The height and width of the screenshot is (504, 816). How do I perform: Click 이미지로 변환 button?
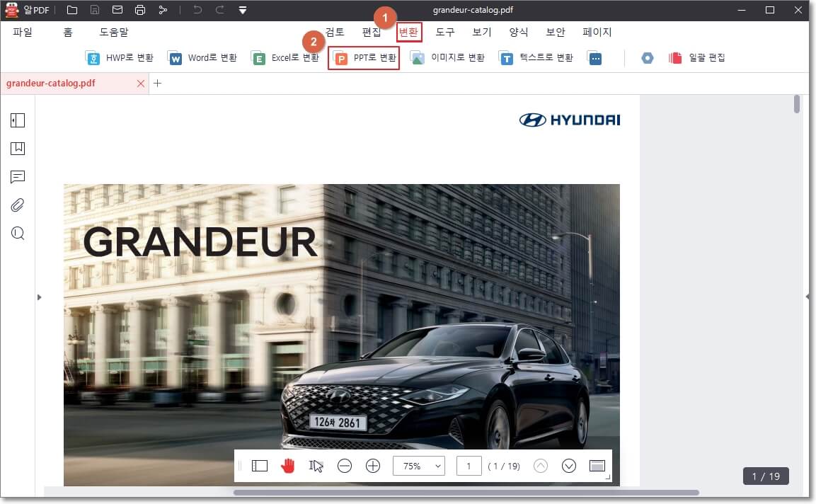pyautogui.click(x=447, y=58)
